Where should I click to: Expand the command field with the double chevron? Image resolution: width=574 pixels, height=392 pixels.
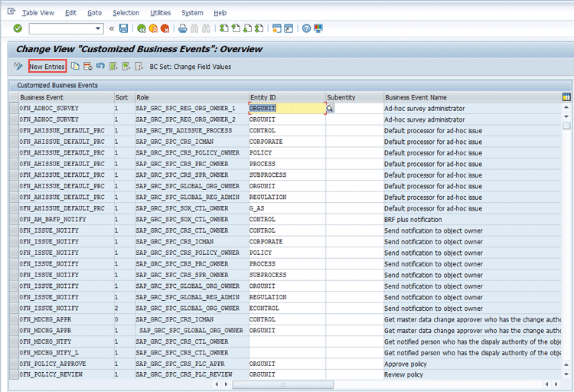(112, 28)
